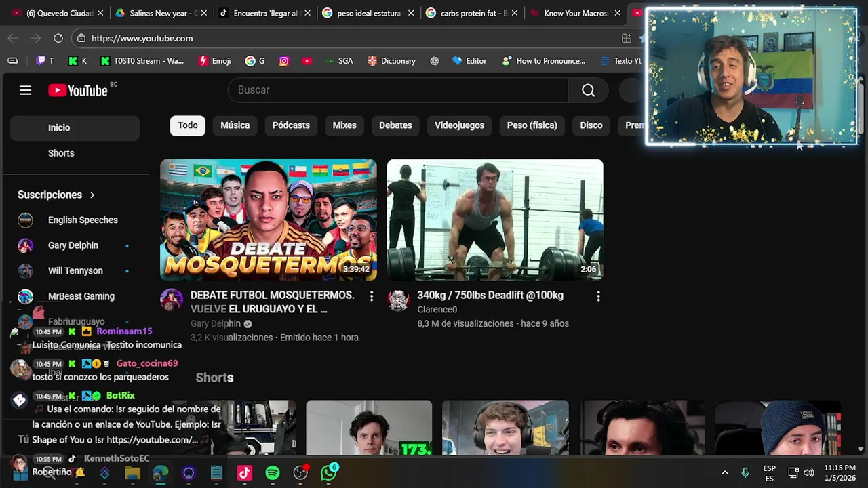This screenshot has width=868, height=488.
Task: Switch to the Encuentra 'llegar al' TikTok tab
Action: (266, 13)
